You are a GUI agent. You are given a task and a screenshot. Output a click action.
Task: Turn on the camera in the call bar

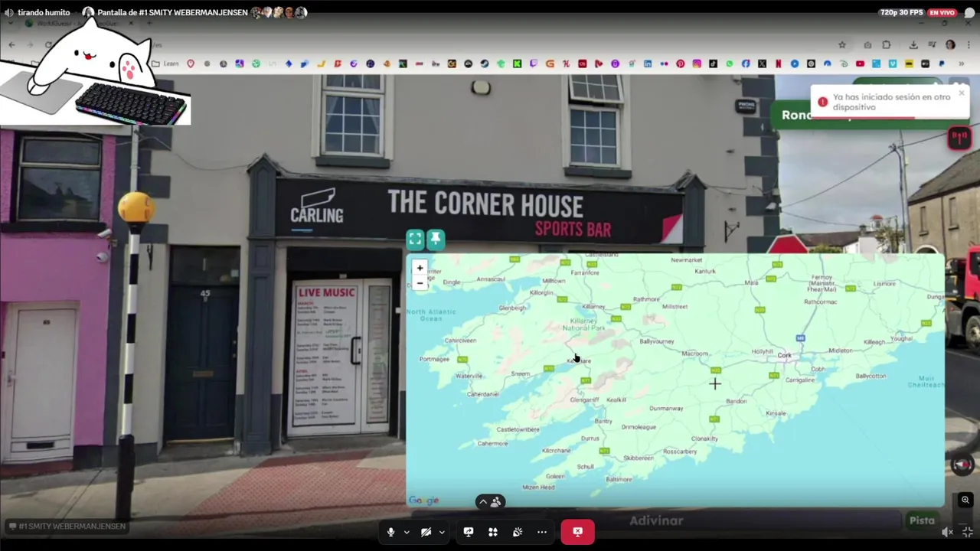(x=426, y=532)
